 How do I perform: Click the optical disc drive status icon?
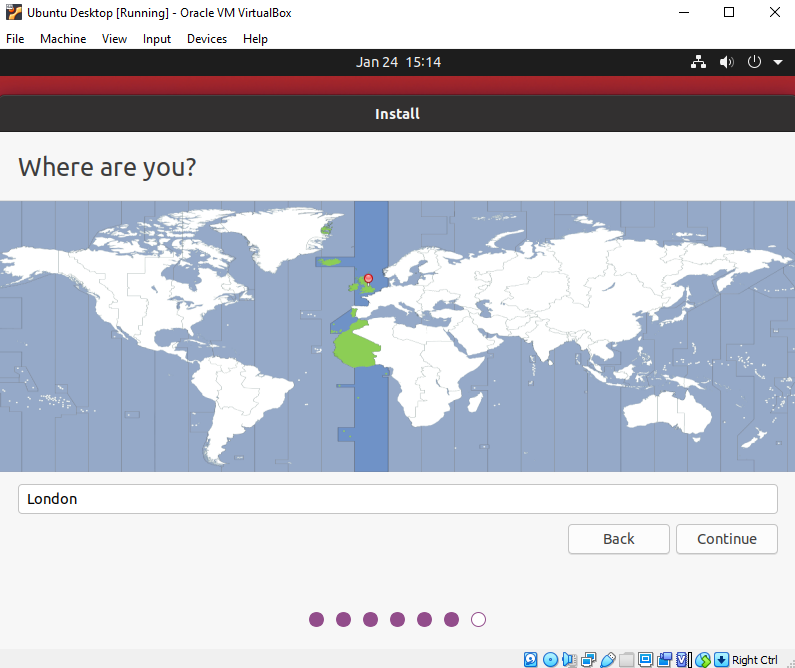click(x=550, y=659)
